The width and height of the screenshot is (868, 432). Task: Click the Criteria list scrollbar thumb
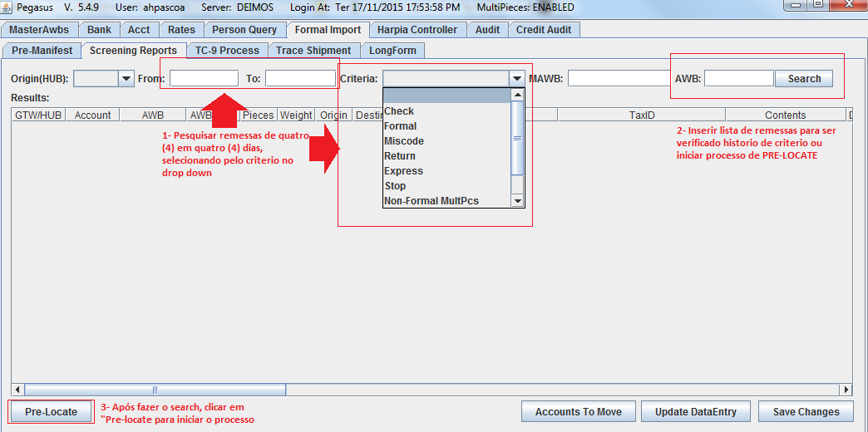517,138
